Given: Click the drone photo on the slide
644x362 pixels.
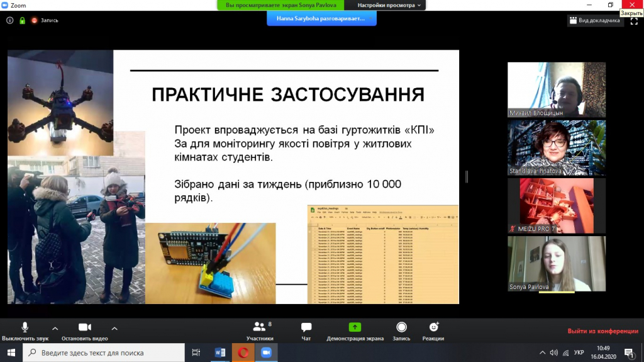Looking at the screenshot, I should click(x=60, y=103).
